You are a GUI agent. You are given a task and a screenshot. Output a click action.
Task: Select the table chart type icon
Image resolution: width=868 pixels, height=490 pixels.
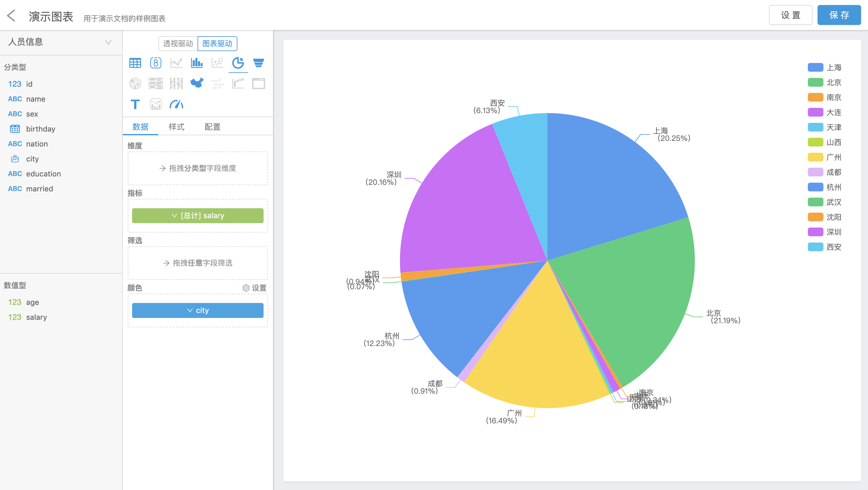135,63
